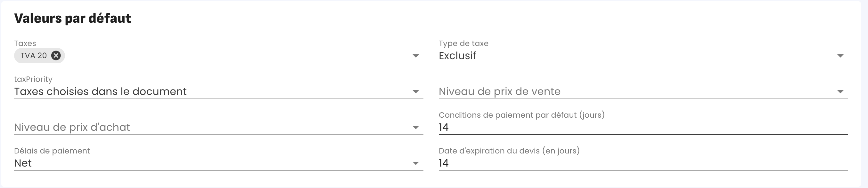Expand the Taxes dropdown arrow

(415, 56)
